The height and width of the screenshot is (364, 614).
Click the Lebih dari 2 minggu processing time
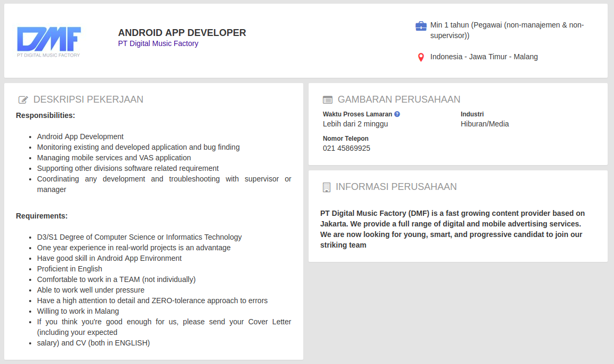(x=355, y=124)
